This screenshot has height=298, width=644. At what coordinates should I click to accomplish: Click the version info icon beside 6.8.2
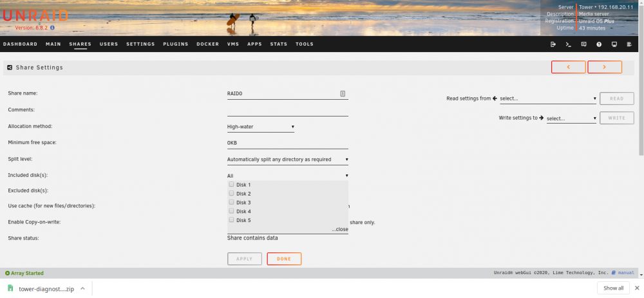52,28
